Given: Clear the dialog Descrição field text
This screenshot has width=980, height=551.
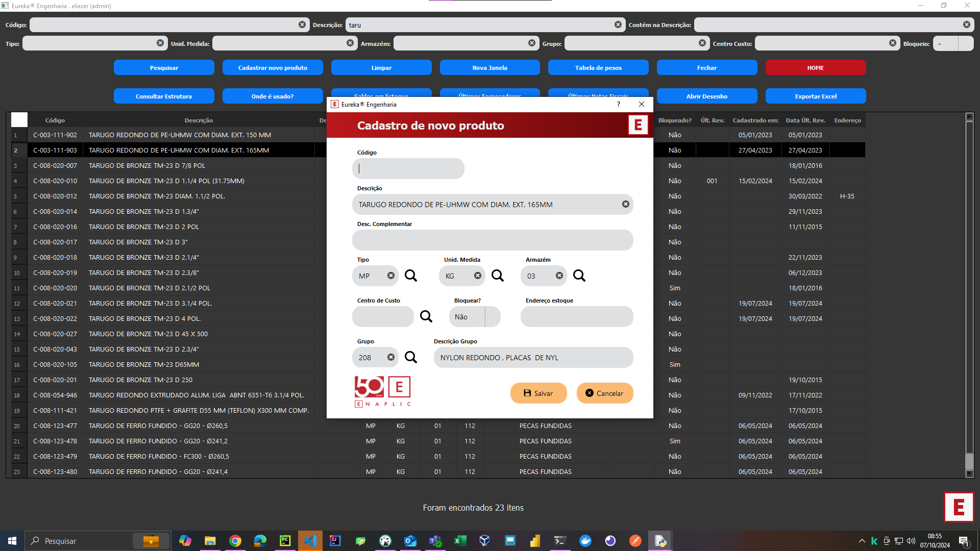Looking at the screenshot, I should [626, 205].
